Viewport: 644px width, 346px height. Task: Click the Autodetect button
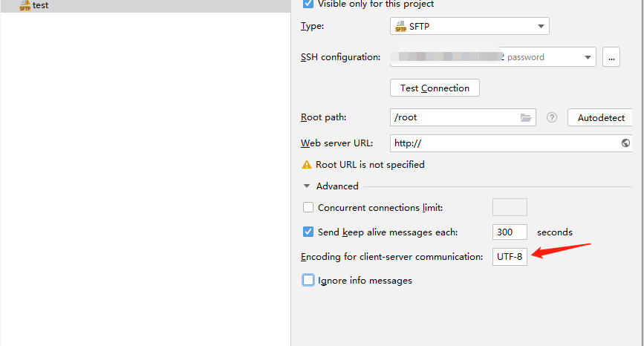tap(599, 117)
